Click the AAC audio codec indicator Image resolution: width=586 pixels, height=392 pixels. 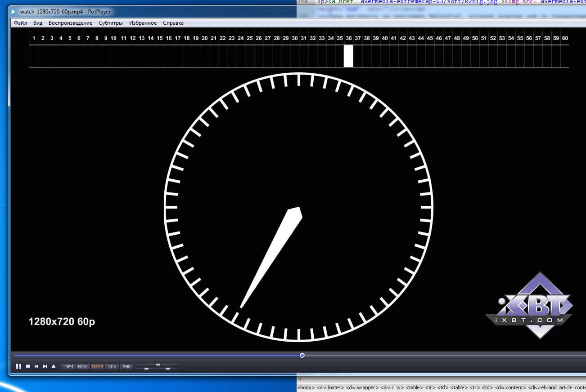pos(127,367)
